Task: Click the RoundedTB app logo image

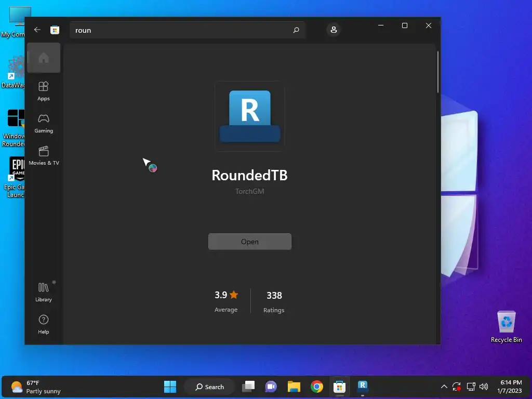Action: click(250, 116)
